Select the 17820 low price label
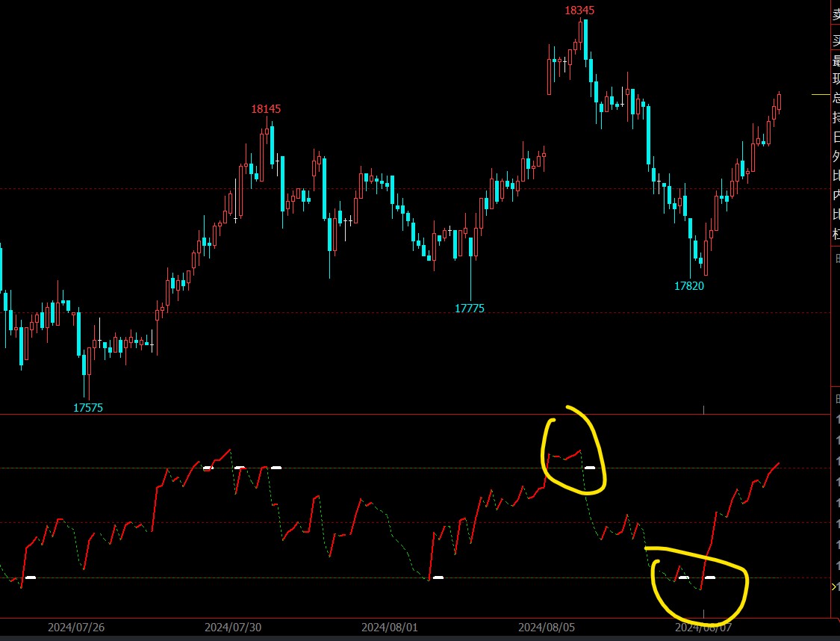The width and height of the screenshot is (840, 641). point(689,285)
